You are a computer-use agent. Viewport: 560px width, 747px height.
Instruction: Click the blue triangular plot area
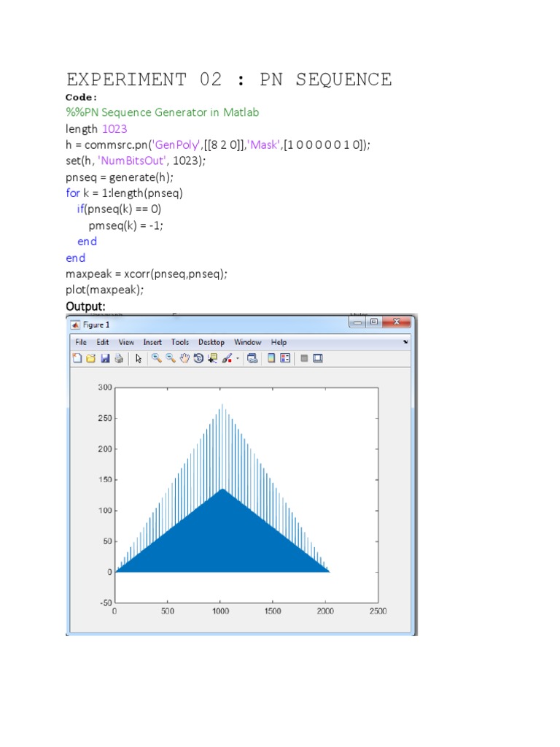click(222, 540)
